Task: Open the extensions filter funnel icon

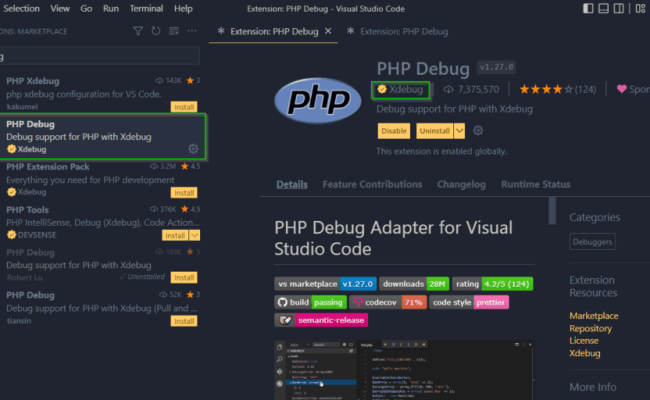Action: coord(138,31)
